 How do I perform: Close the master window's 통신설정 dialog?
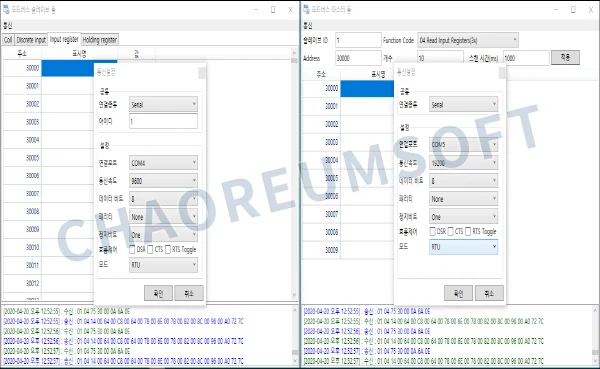point(502,73)
